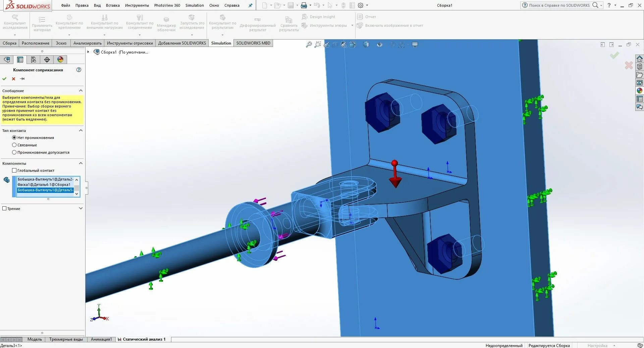Viewport: 644px width, 348px height.
Task: Click Включить изображение в отчет button
Action: click(390, 25)
